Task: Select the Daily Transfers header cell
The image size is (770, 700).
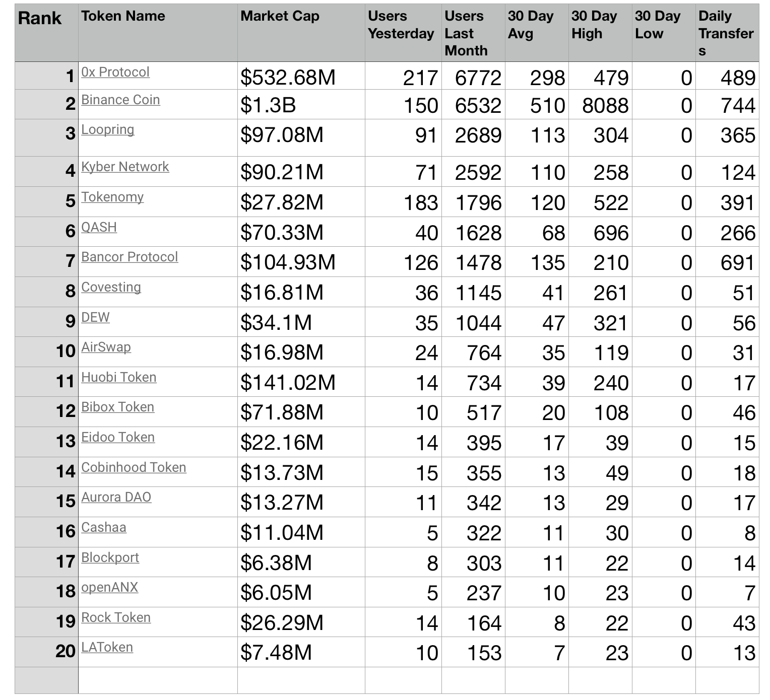Action: (x=726, y=33)
